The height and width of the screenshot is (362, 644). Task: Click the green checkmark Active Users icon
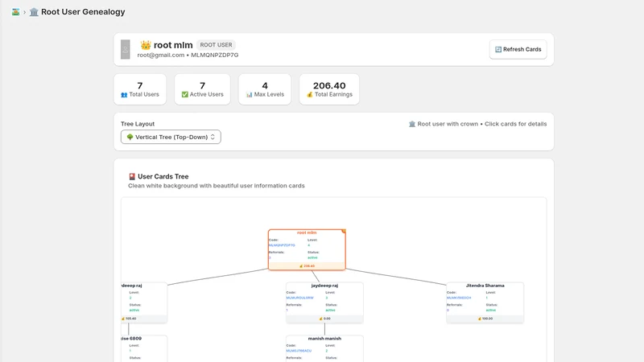(x=185, y=94)
